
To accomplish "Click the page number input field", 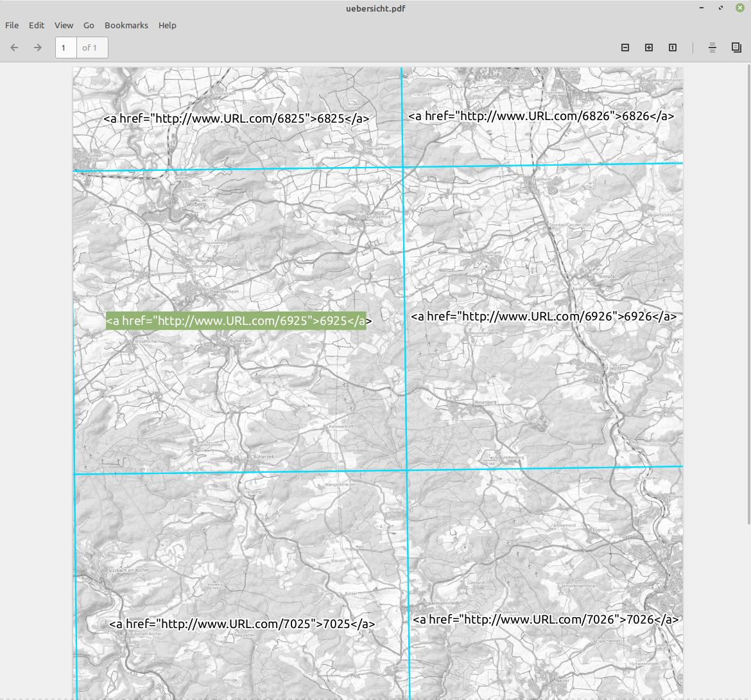I will tap(65, 48).
